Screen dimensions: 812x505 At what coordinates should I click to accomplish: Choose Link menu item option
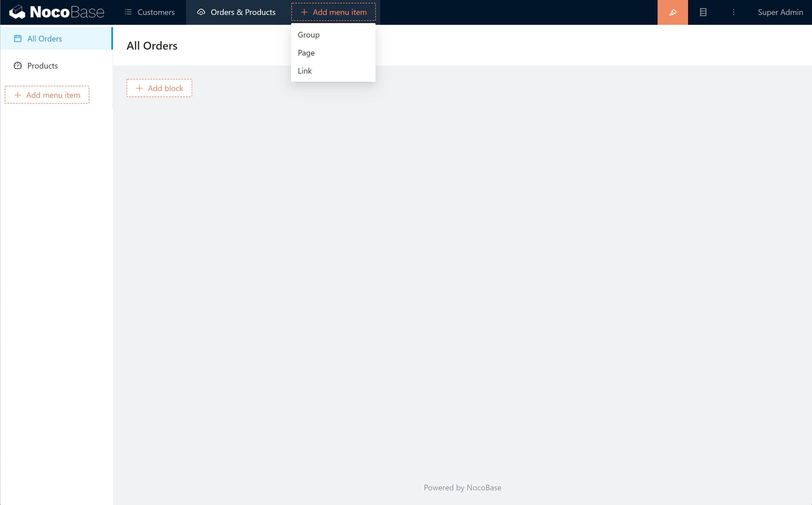pos(305,71)
